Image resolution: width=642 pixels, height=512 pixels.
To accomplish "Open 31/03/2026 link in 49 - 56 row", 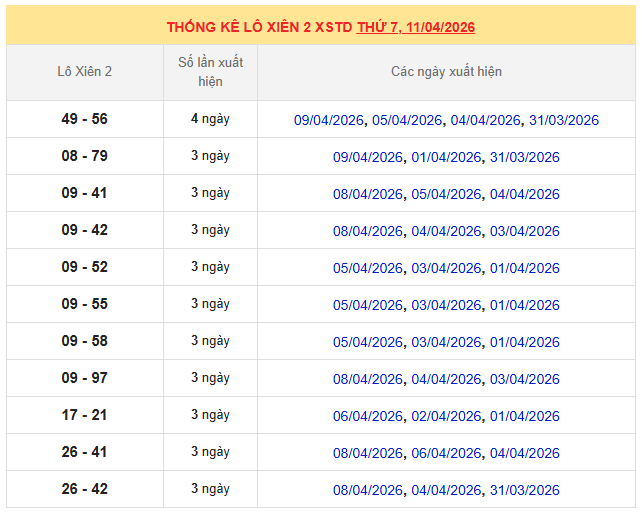I will coord(564,120).
